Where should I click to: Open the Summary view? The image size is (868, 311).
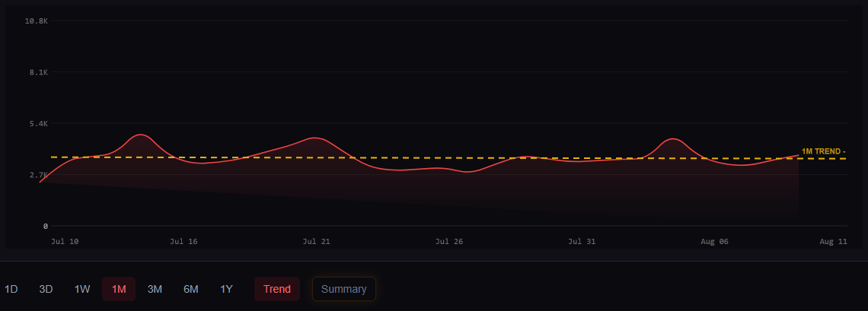click(x=343, y=289)
